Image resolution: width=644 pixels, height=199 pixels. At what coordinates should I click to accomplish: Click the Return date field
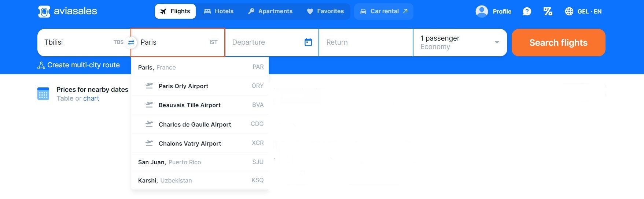366,42
